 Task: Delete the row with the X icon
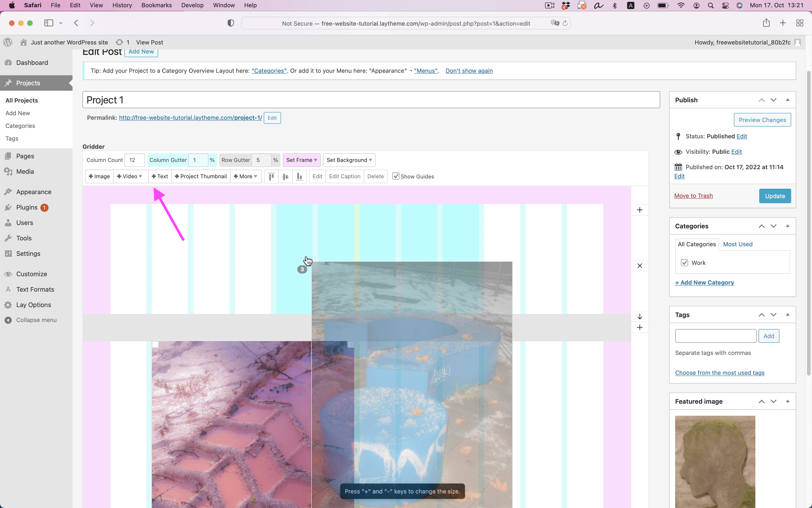[x=640, y=266]
